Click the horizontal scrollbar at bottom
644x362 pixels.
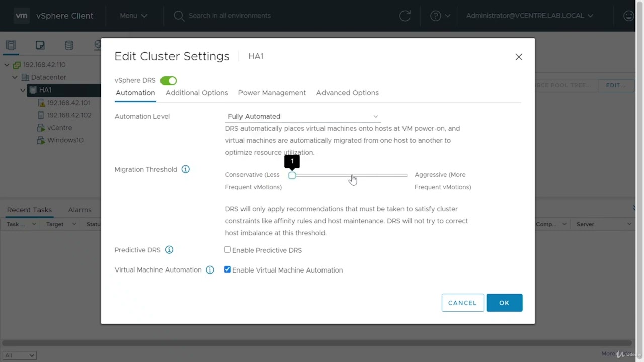(x=318, y=343)
